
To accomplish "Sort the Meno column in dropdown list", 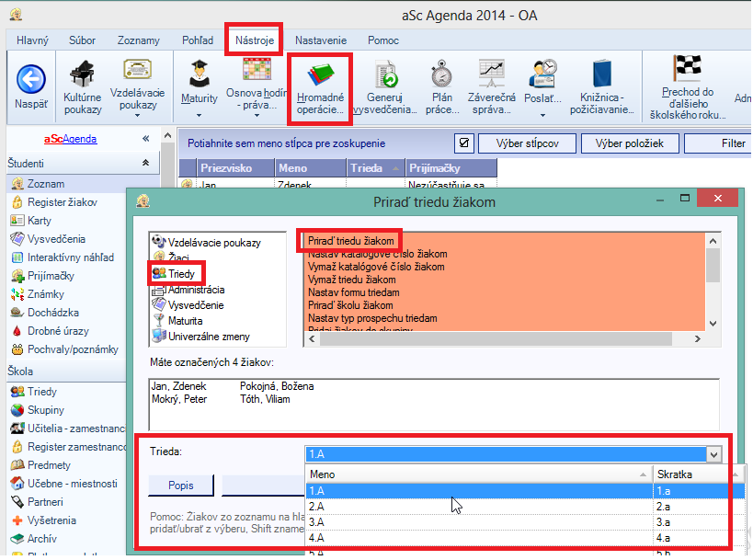I will coord(478,474).
